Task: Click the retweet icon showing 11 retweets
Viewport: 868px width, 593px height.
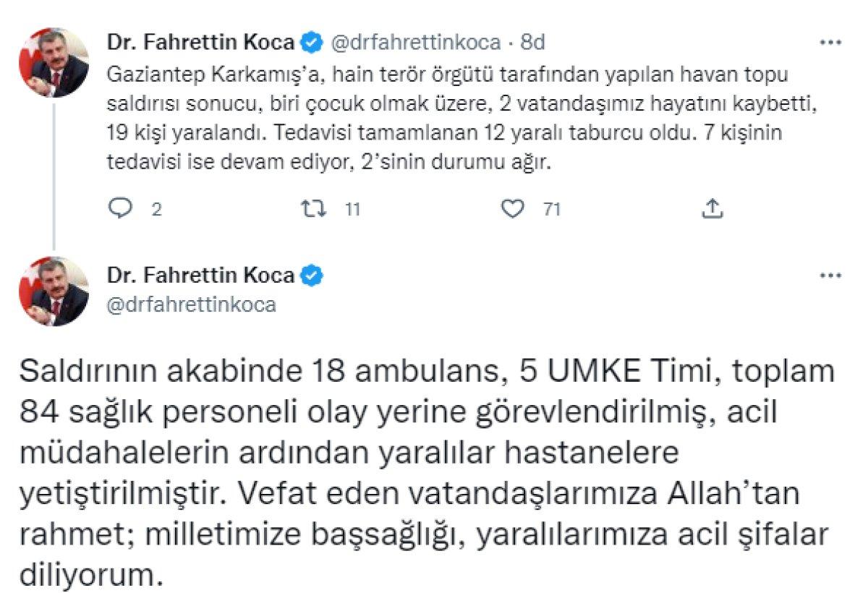Action: [314, 209]
